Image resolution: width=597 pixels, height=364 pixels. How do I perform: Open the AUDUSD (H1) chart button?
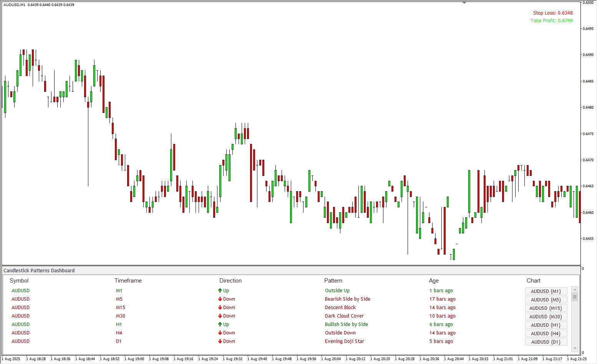point(546,325)
